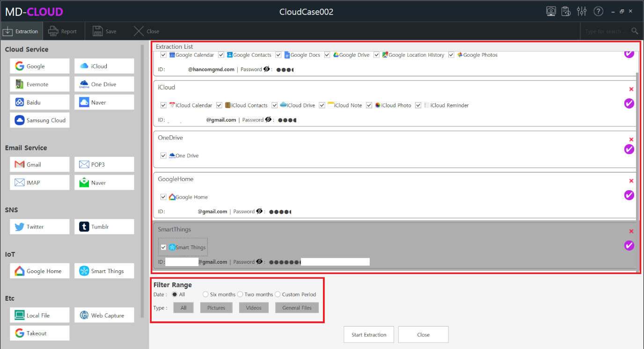Uncheck iCloud Note checkbox
This screenshot has height=349, width=644.
point(322,105)
